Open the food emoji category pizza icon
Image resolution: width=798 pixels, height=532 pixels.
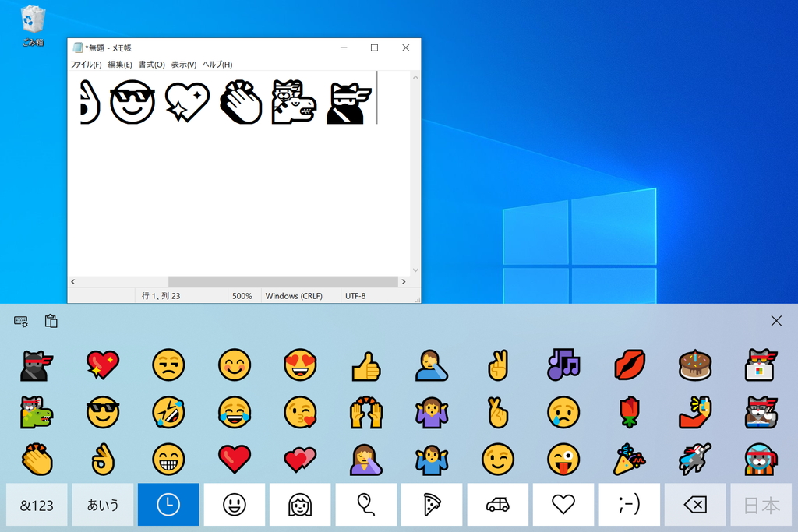tap(432, 505)
